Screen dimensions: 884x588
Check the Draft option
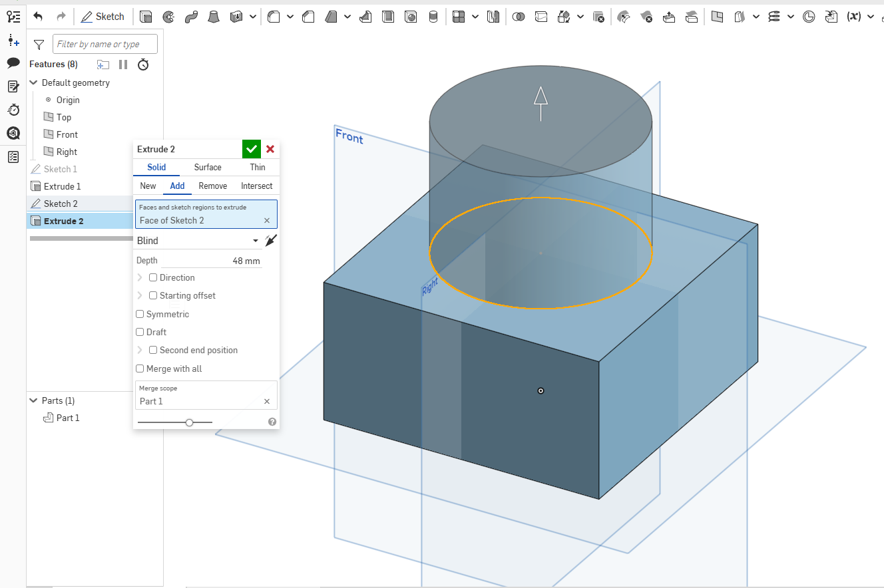[x=140, y=332]
